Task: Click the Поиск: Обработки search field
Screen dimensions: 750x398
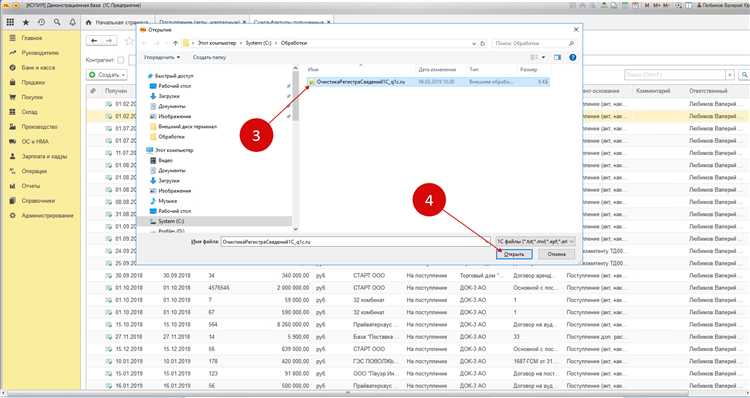Action: click(534, 44)
